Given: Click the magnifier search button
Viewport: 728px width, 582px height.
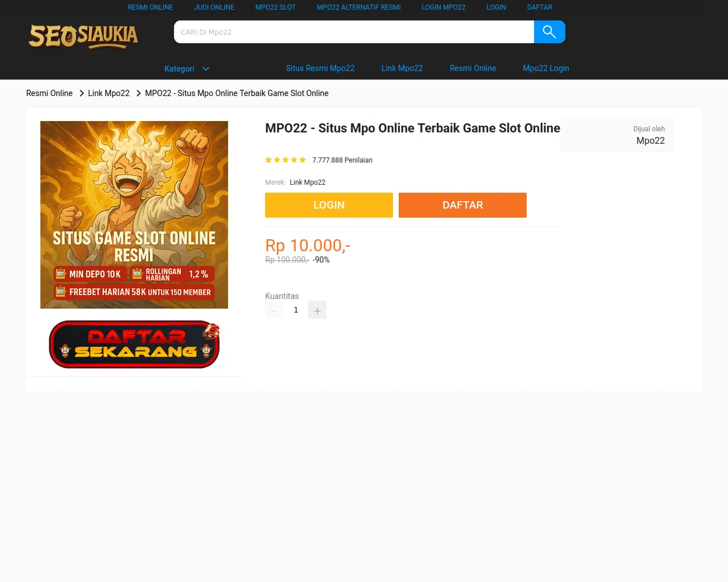Looking at the screenshot, I should [549, 32].
